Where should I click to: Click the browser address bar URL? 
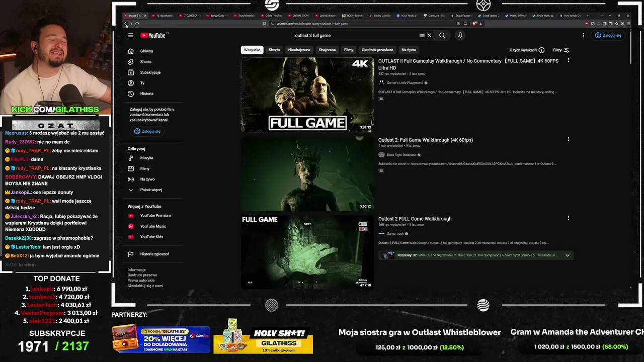click(312, 24)
